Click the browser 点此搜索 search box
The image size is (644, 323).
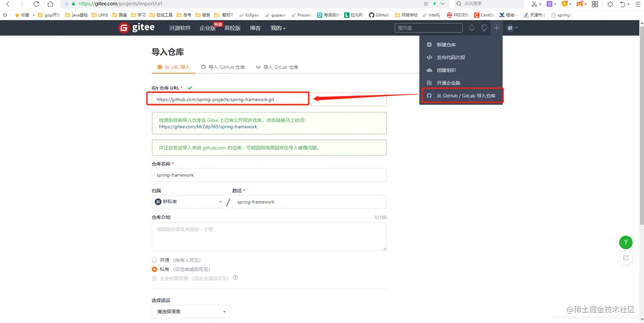pyautogui.click(x=489, y=4)
